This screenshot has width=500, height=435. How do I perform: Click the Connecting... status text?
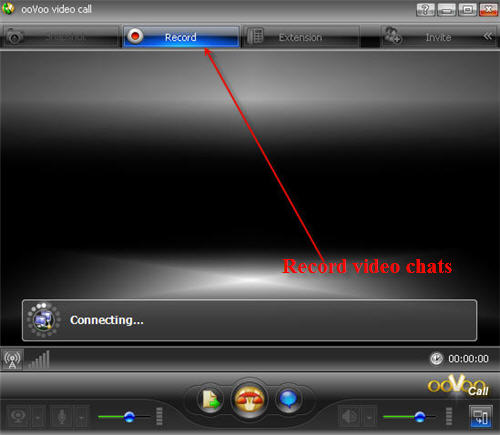pos(107,320)
